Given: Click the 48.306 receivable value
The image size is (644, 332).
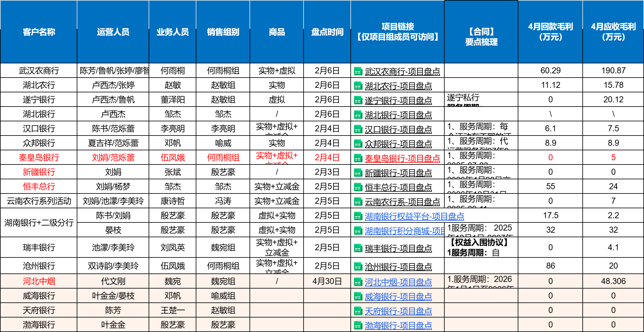Looking at the screenshot, I should 613,281.
